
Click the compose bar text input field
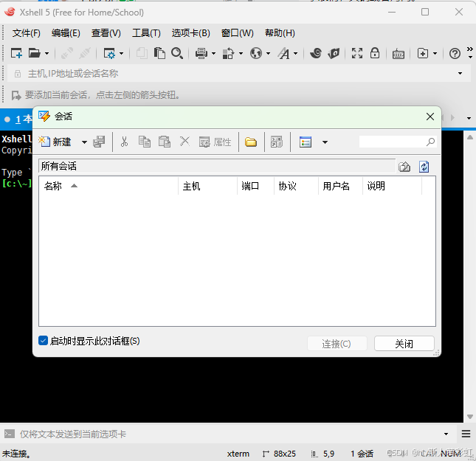coord(230,434)
